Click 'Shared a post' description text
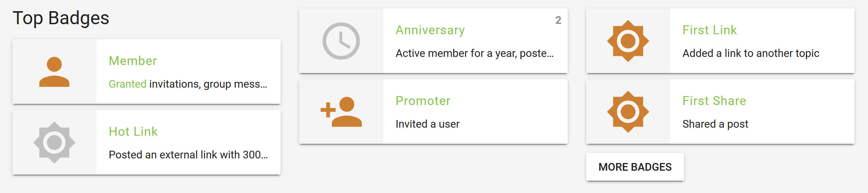 pyautogui.click(x=715, y=124)
